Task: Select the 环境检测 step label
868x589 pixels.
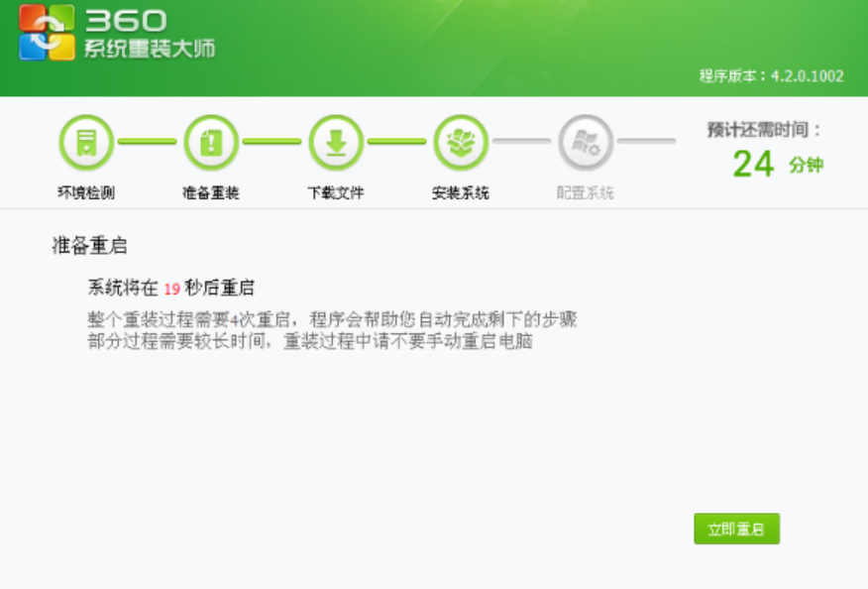Action: (86, 192)
